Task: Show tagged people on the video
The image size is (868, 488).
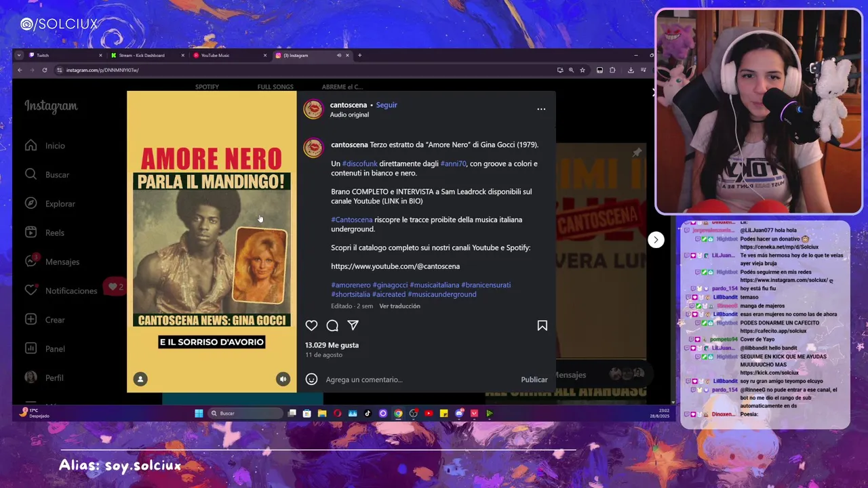Action: click(x=140, y=379)
